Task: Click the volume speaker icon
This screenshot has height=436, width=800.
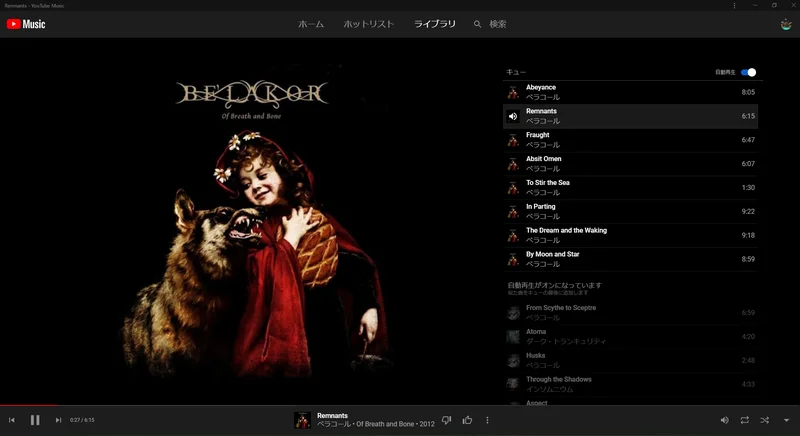Action: tap(724, 420)
